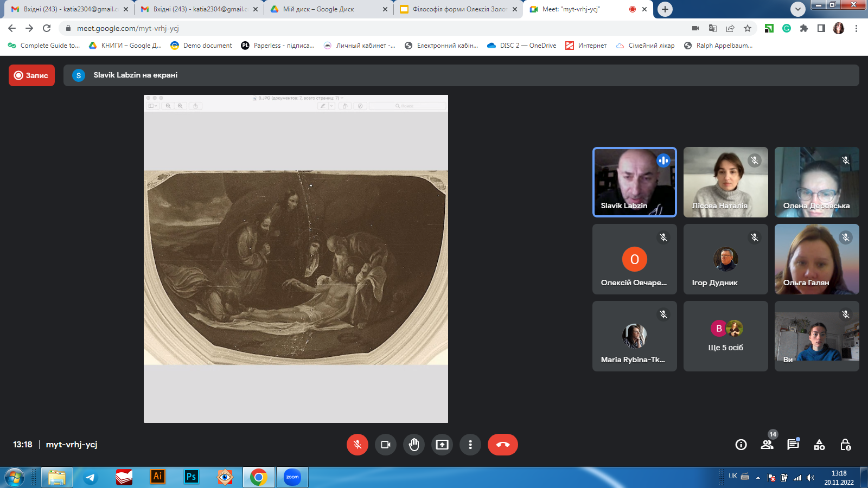Screen dimensions: 868x488
Task: Select Ольга Галян video tile
Action: (817, 259)
